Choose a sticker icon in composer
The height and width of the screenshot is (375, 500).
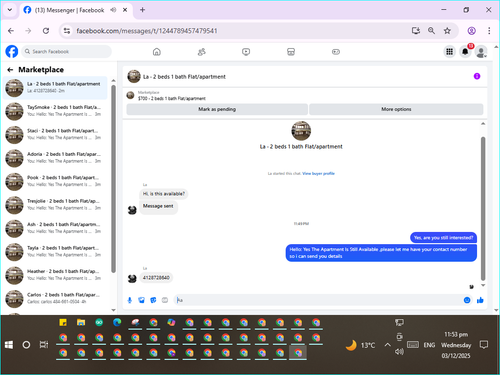coord(153,300)
